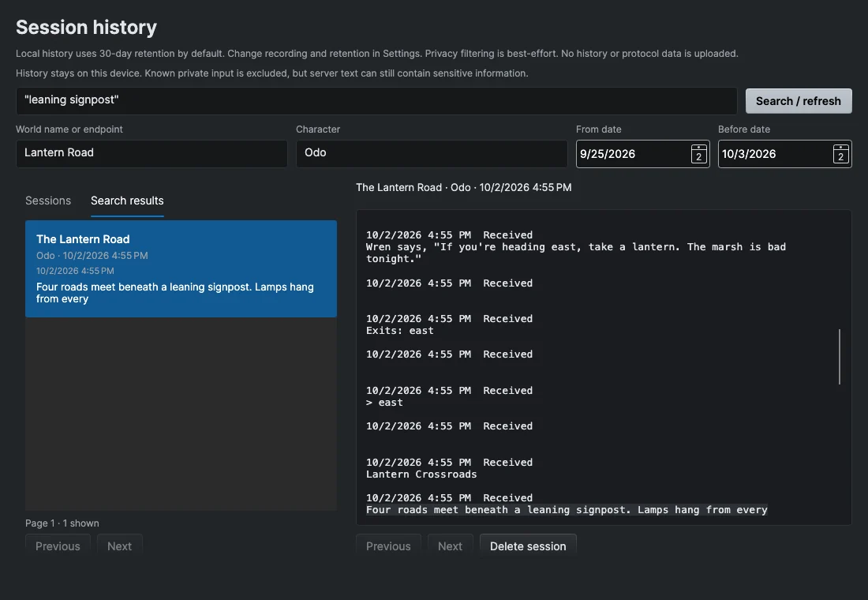The image size is (868, 600).
Task: Switch to the Sessions tab
Action: pos(48,201)
